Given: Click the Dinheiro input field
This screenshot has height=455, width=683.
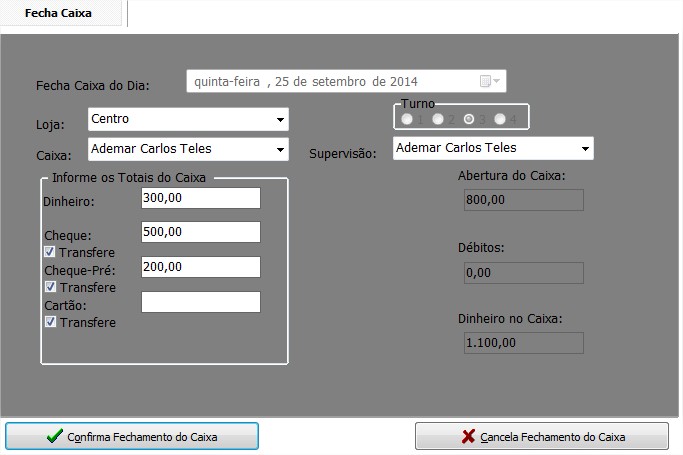Looking at the screenshot, I should (x=200, y=198).
